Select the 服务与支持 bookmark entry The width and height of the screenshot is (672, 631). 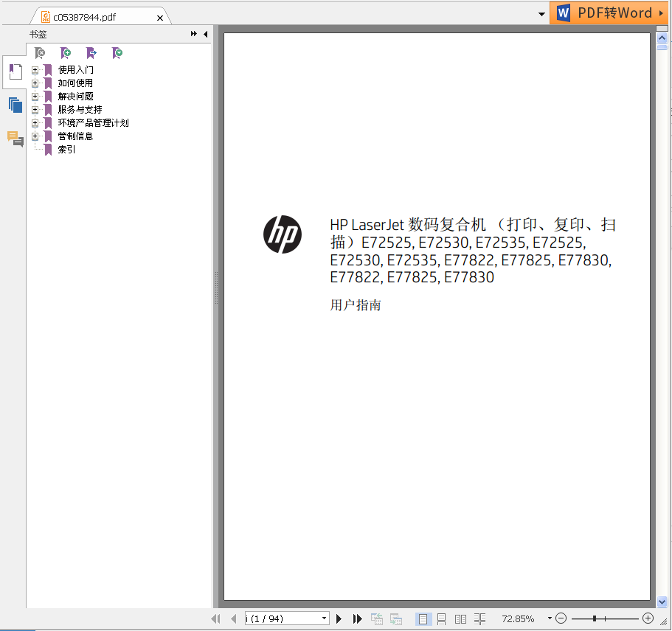[80, 110]
